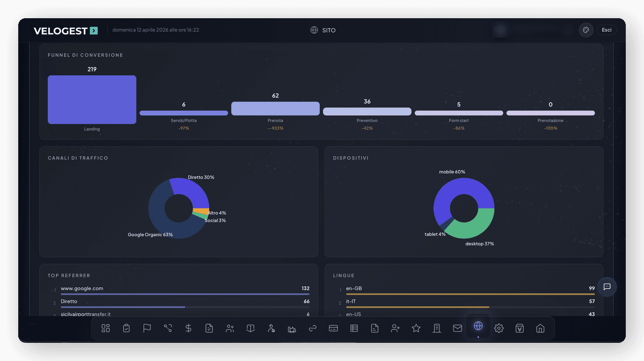Click the star favorites icon
644x361 pixels.
tap(416, 328)
